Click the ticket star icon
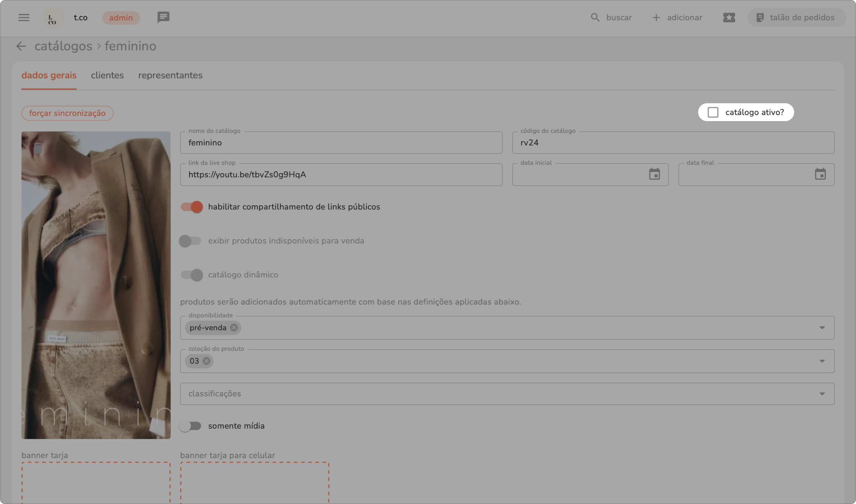856x504 pixels. (729, 17)
